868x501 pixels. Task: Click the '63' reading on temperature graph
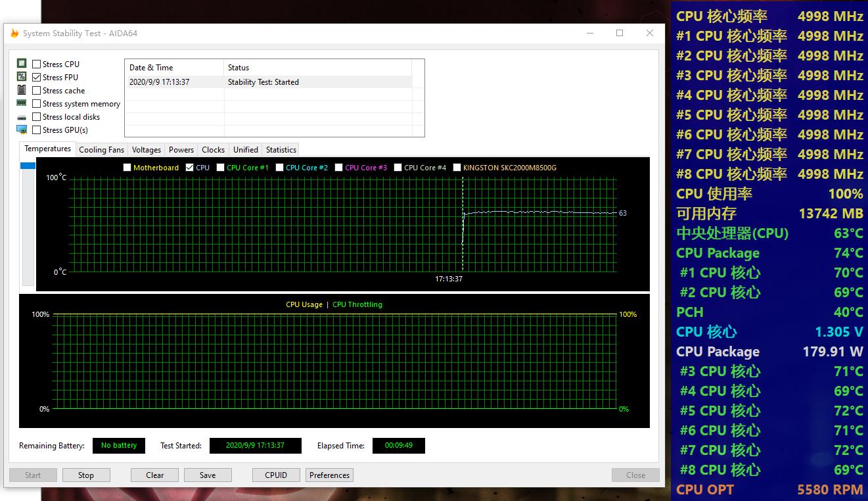[x=623, y=213]
